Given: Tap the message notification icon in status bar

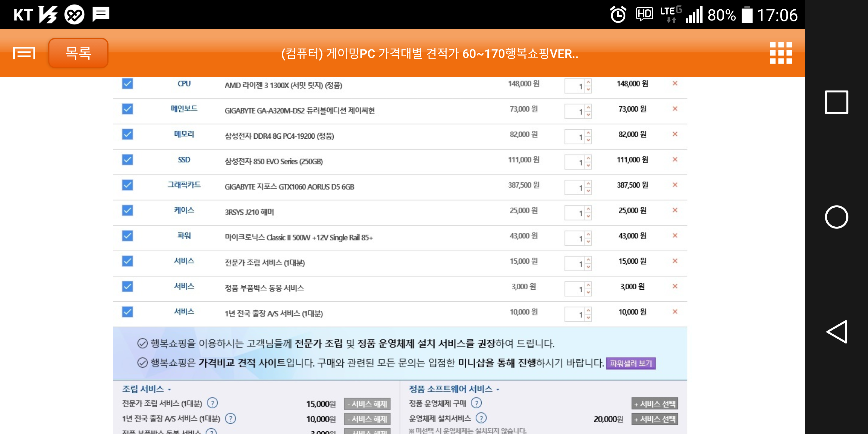Looking at the screenshot, I should 101,14.
